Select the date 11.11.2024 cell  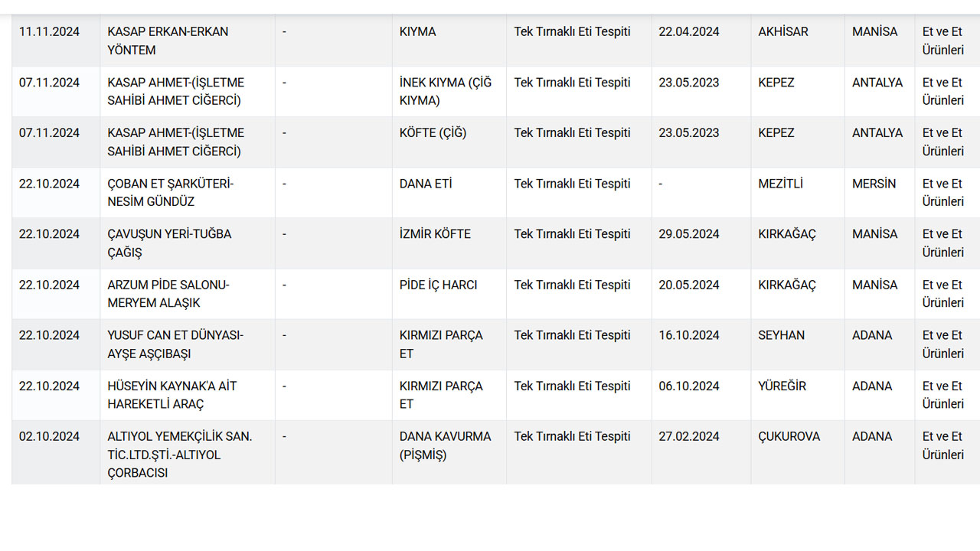[x=56, y=41]
